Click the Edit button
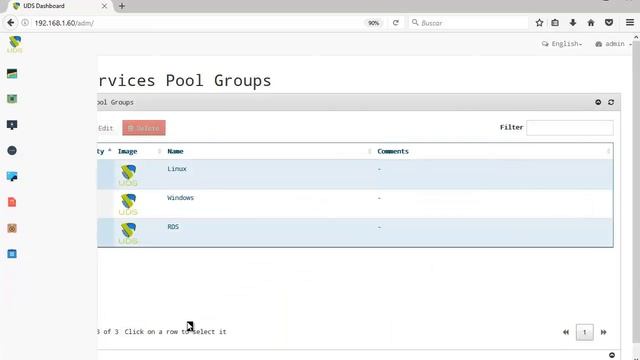640x360 pixels. pos(105,128)
